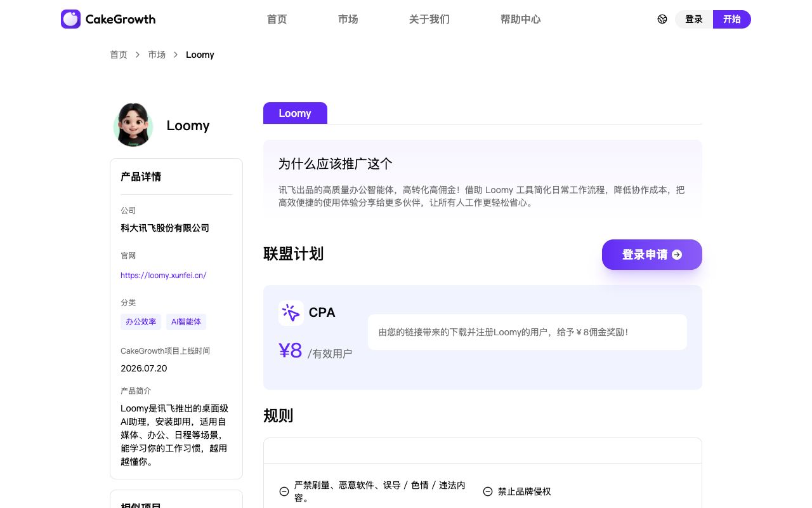The image size is (812, 508).
Task: Open the 关于我们 navigation menu item
Action: (429, 19)
